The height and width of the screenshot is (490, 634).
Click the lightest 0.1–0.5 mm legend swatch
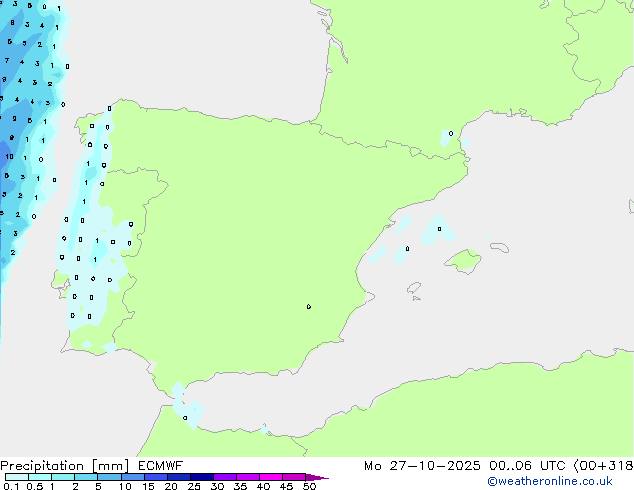coord(17,477)
